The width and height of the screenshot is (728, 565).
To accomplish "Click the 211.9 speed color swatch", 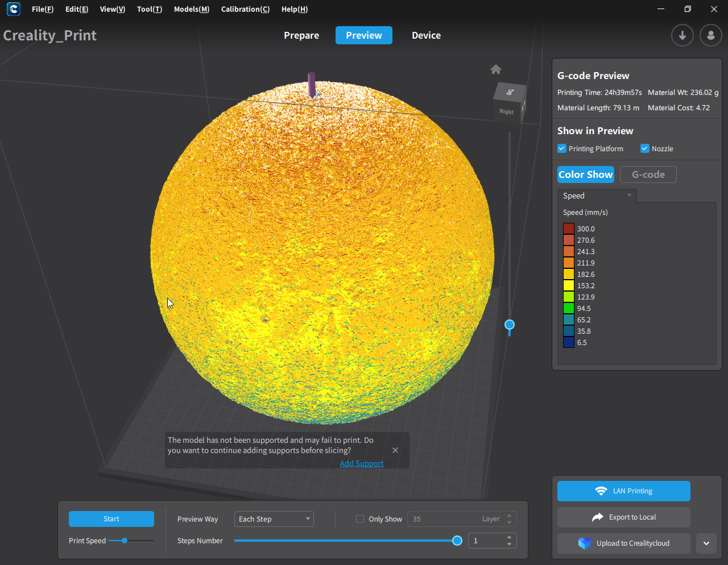I will 569,263.
